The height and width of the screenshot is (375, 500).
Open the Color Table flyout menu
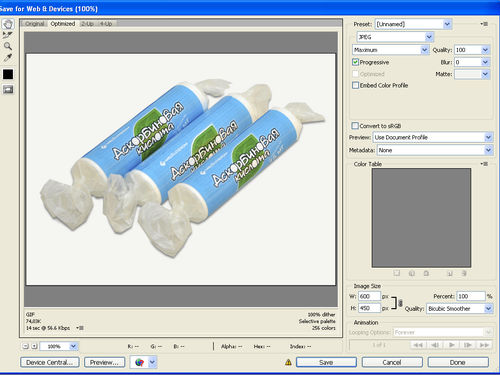pyautogui.click(x=484, y=164)
